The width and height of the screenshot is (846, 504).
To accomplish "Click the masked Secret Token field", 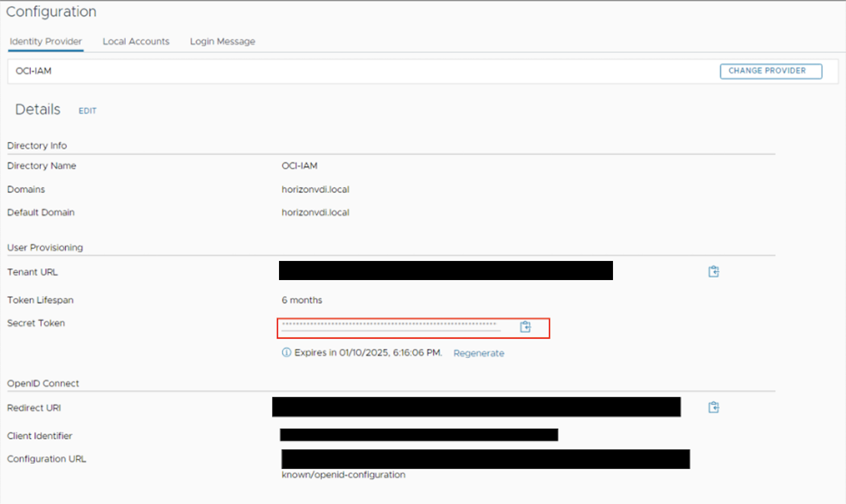I will pos(391,326).
